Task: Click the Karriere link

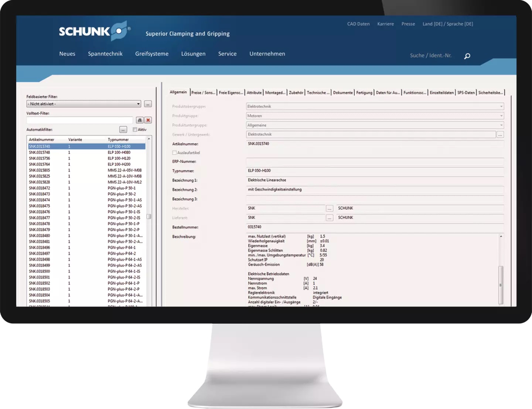Action: coord(385,24)
